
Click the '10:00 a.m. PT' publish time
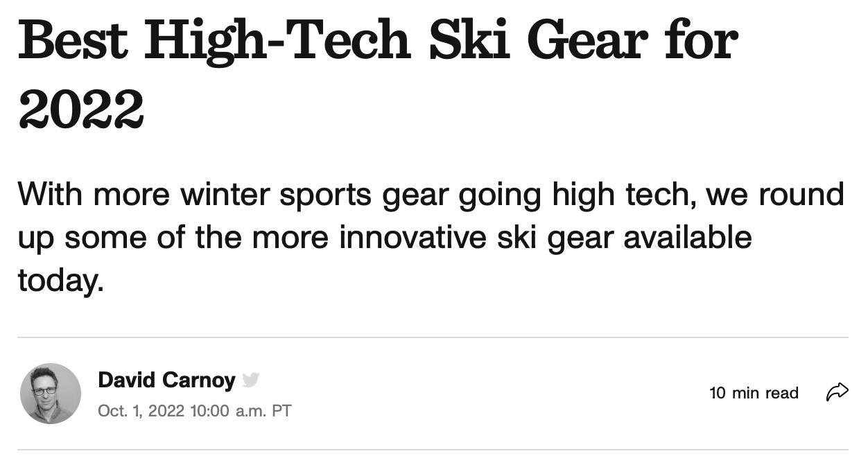(x=240, y=411)
